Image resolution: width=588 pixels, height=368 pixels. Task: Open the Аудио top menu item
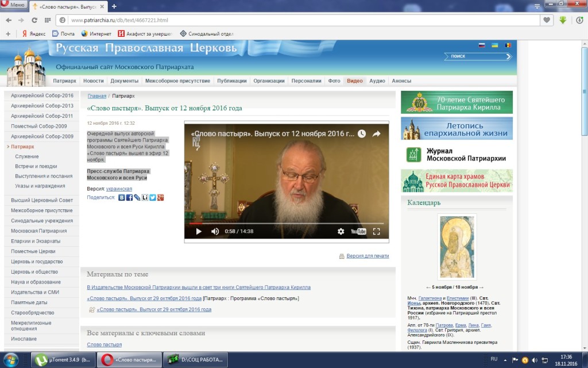[377, 80]
